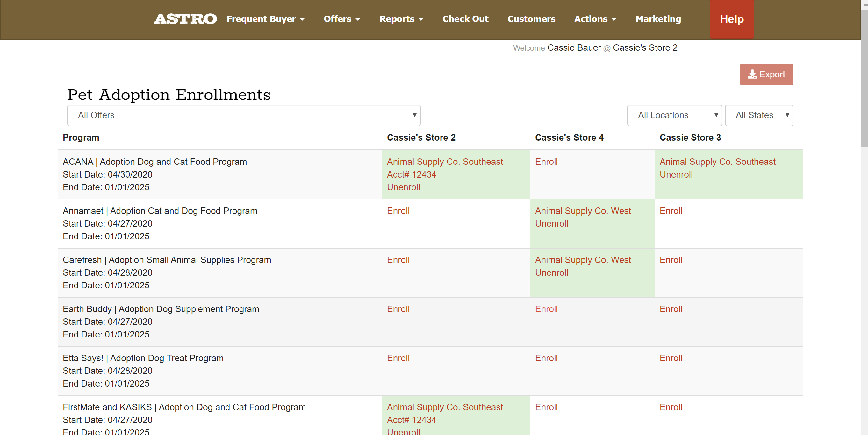Expand the Offers dropdown menu
The width and height of the screenshot is (868, 435).
coord(342,19)
